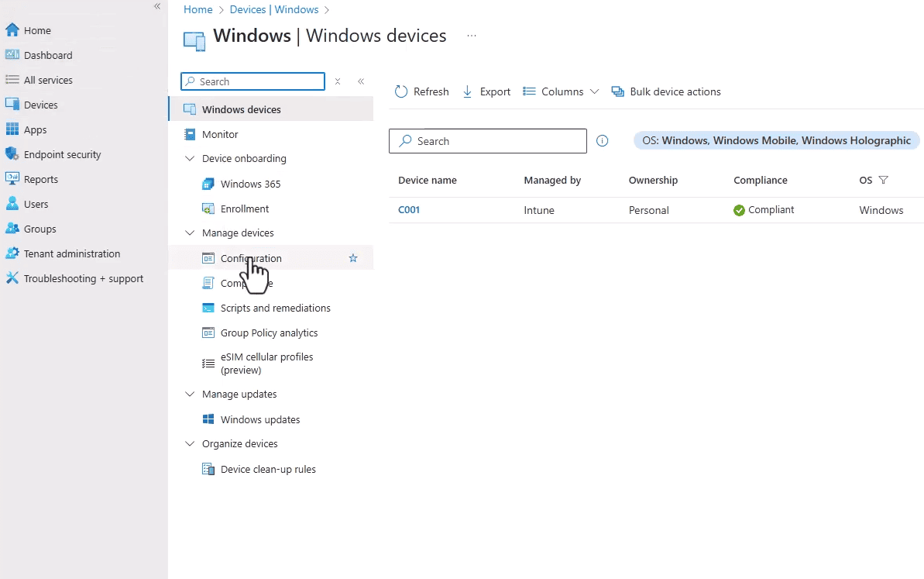This screenshot has height=579, width=924.
Task: Clear the search box with the X button
Action: point(338,81)
